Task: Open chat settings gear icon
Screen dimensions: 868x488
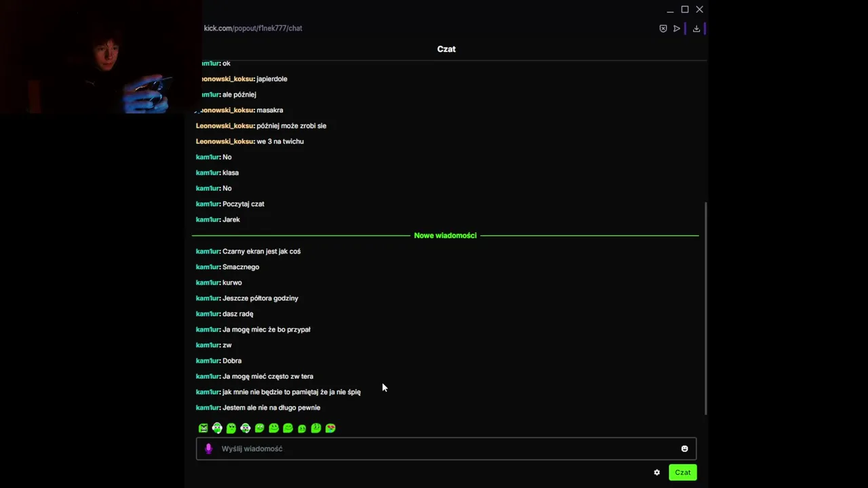Action: point(656,472)
